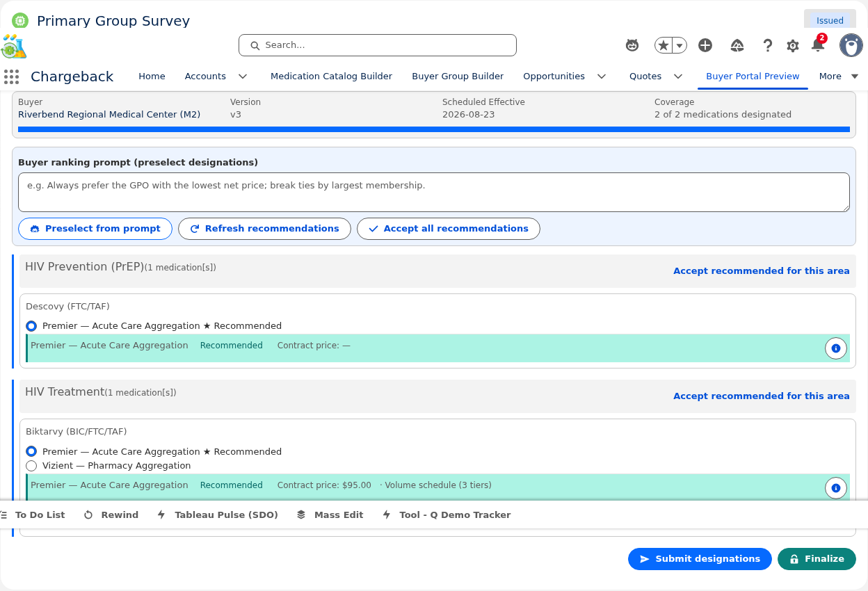Open Tableau Pulse (SDO) utility item
Image resolution: width=868 pixels, height=591 pixels.
[218, 515]
